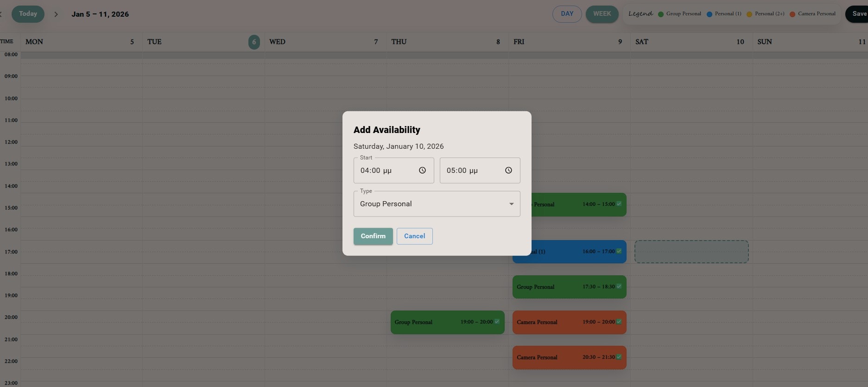868x387 pixels.
Task: Click the Start time input field
Action: 385,171
